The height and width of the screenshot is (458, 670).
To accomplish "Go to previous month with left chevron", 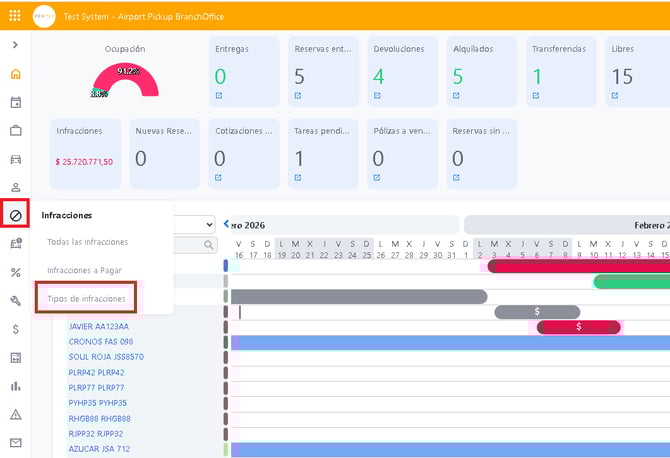I will click(x=227, y=225).
